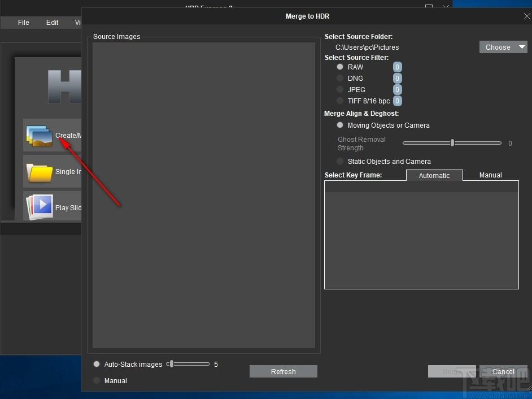The image size is (532, 399).
Task: Open the Edit menu
Action: coord(53,23)
